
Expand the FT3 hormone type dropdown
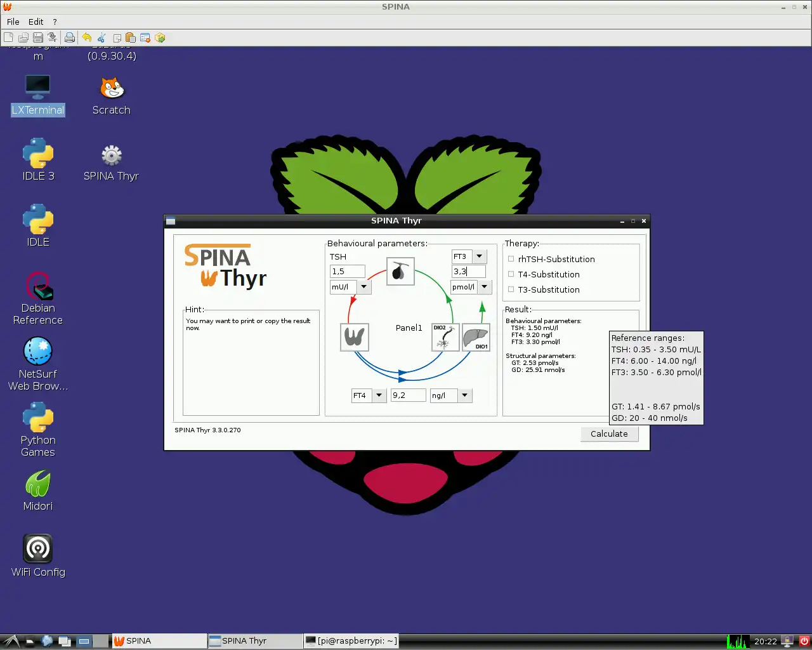point(480,256)
